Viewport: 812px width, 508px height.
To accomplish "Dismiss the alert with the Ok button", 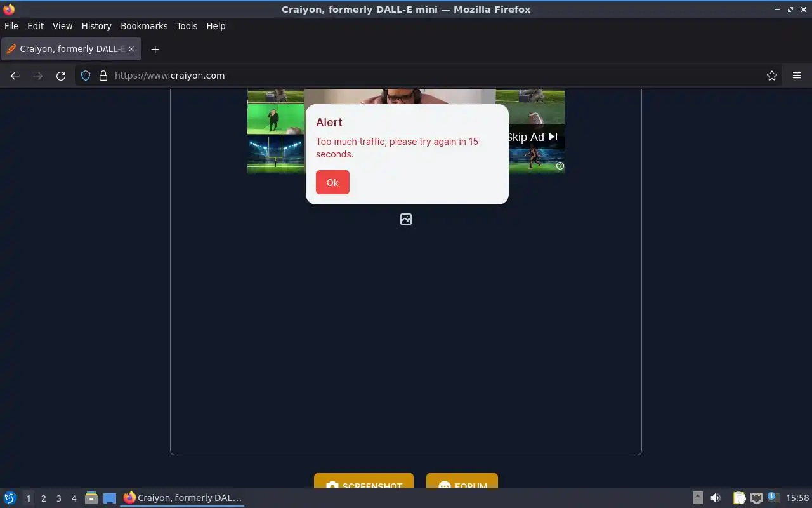I will 332,182.
